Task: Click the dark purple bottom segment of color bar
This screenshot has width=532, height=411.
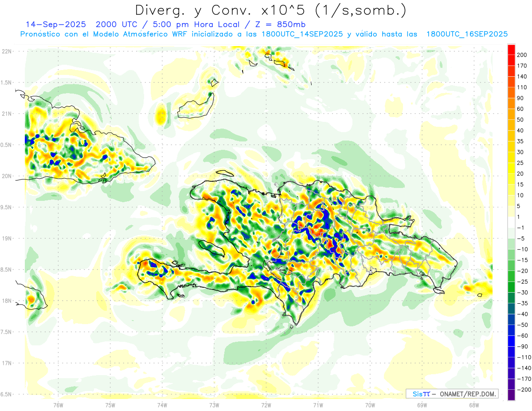Action: (x=512, y=395)
